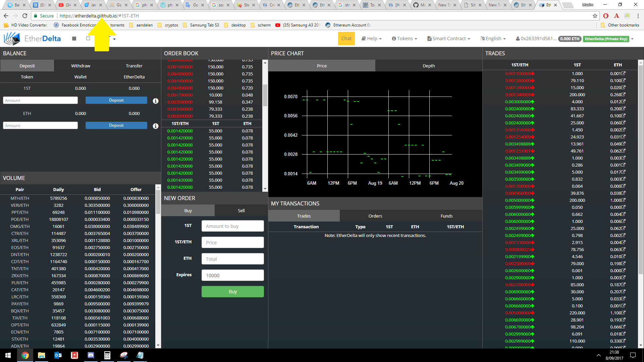The image size is (644, 362).
Task: Reload the page
Action: [25, 16]
